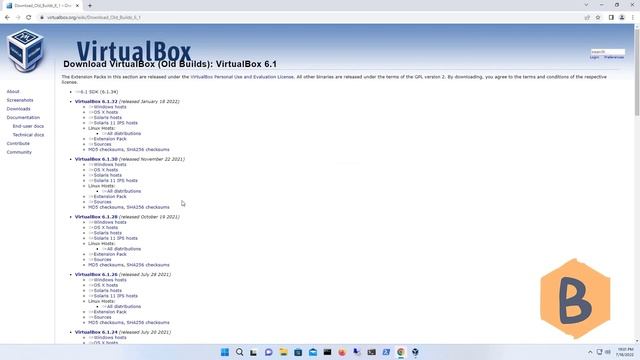Download VirtualBox 6.1.30 Windows hosts
640x360 pixels.
point(107,164)
